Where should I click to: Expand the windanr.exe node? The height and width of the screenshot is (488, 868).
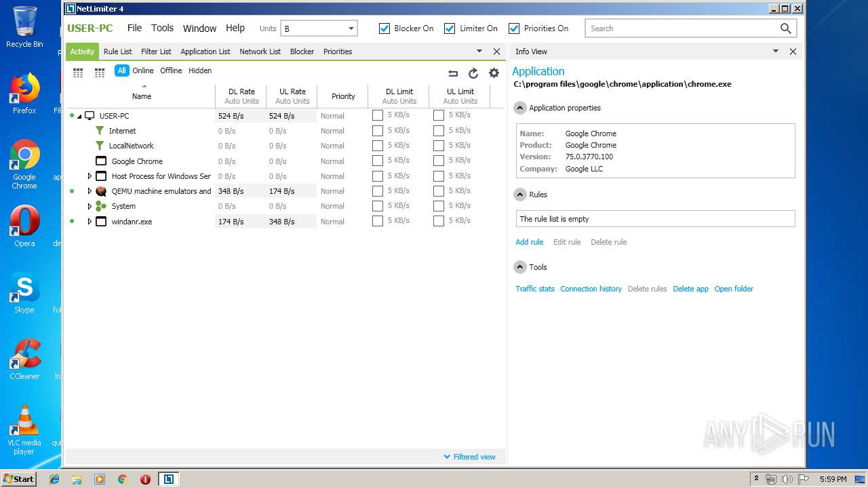[x=90, y=222]
